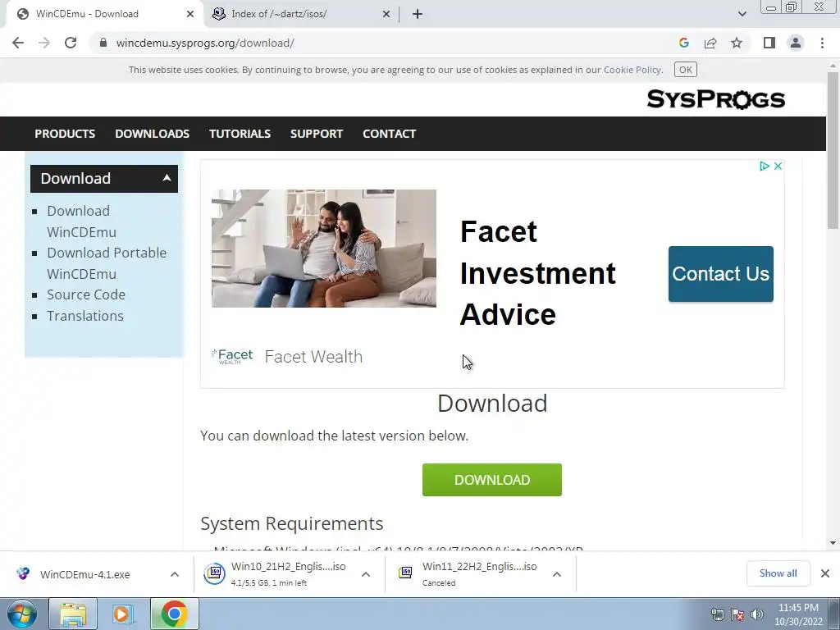Open the Source Code sidebar link
Viewport: 840px width, 630px height.
click(86, 294)
